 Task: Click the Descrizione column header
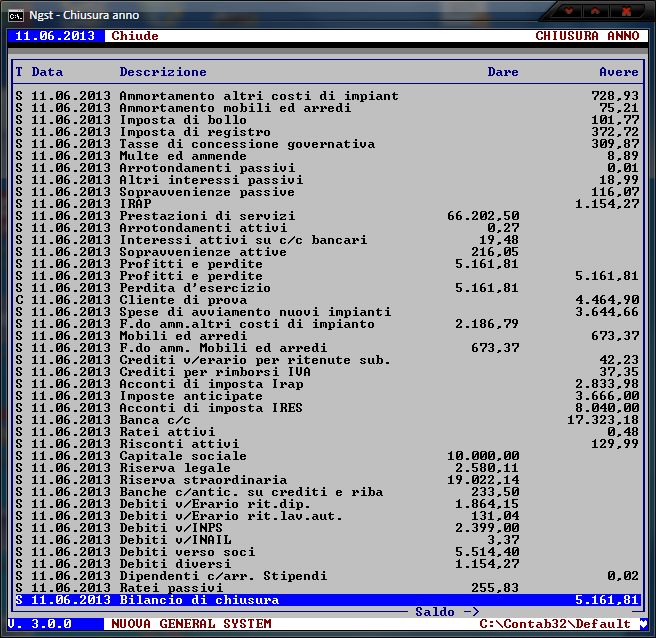(163, 72)
